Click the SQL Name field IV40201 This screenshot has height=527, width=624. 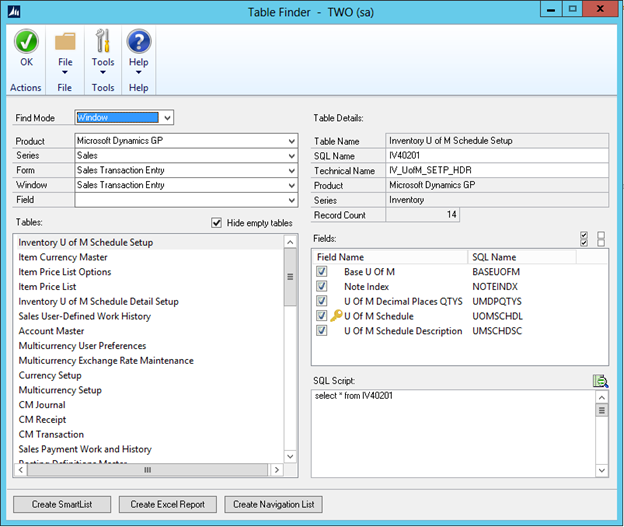pyautogui.click(x=497, y=156)
